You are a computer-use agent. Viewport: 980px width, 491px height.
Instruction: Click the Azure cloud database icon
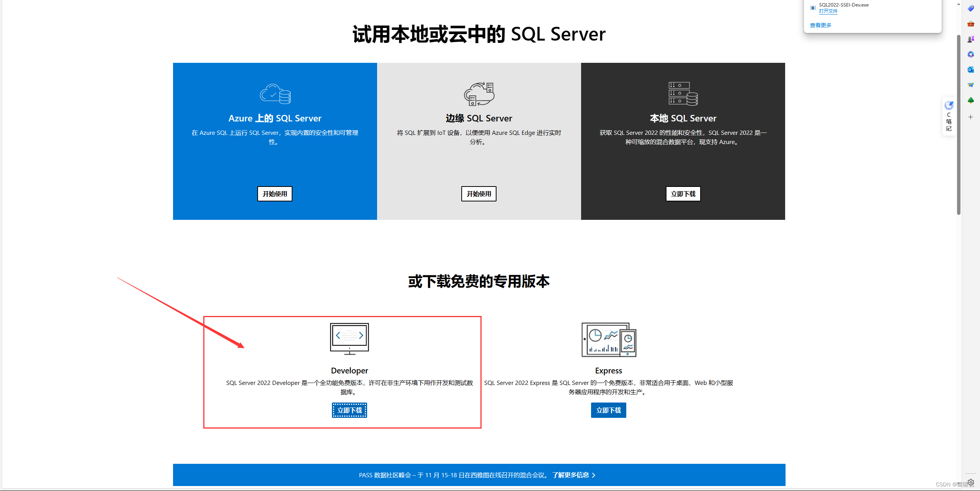coord(275,94)
